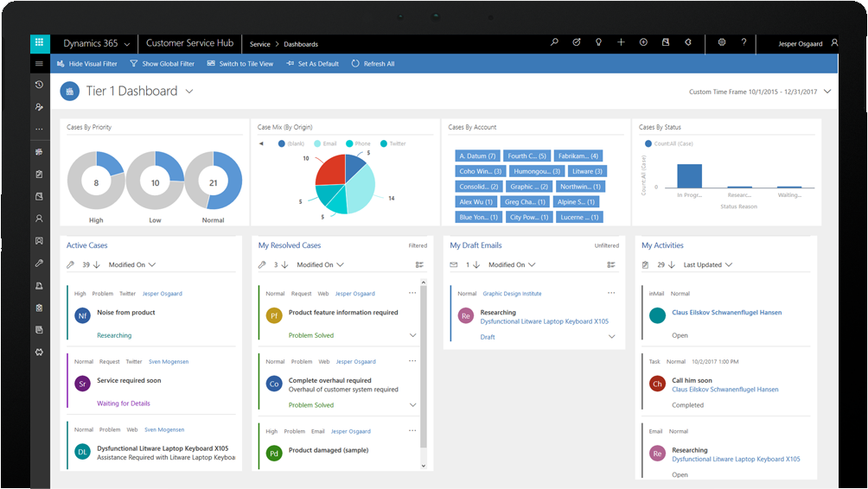Toggle the Email legend item in Case Mix chart
The height and width of the screenshot is (489, 868).
pyautogui.click(x=325, y=143)
